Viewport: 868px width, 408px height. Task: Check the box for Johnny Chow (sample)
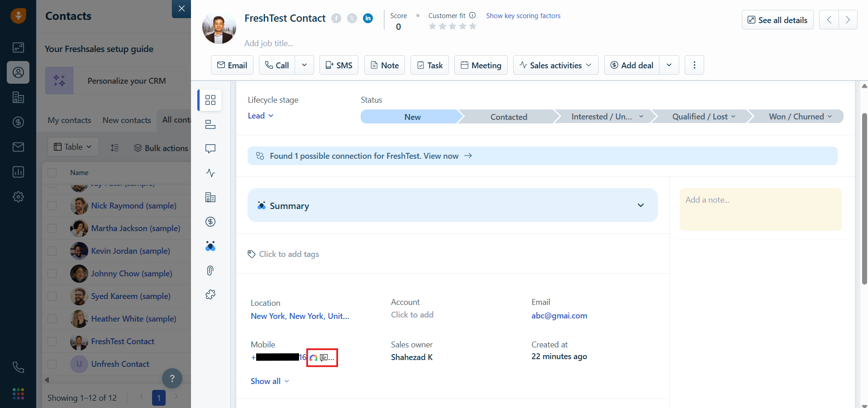[x=52, y=274]
